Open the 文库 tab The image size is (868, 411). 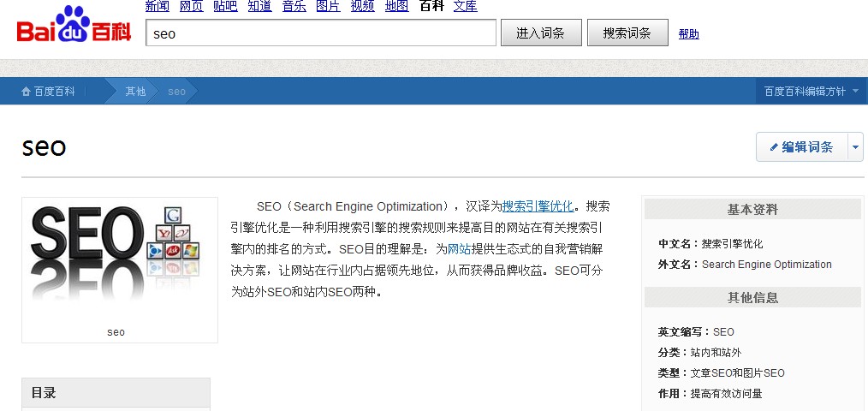click(x=465, y=6)
